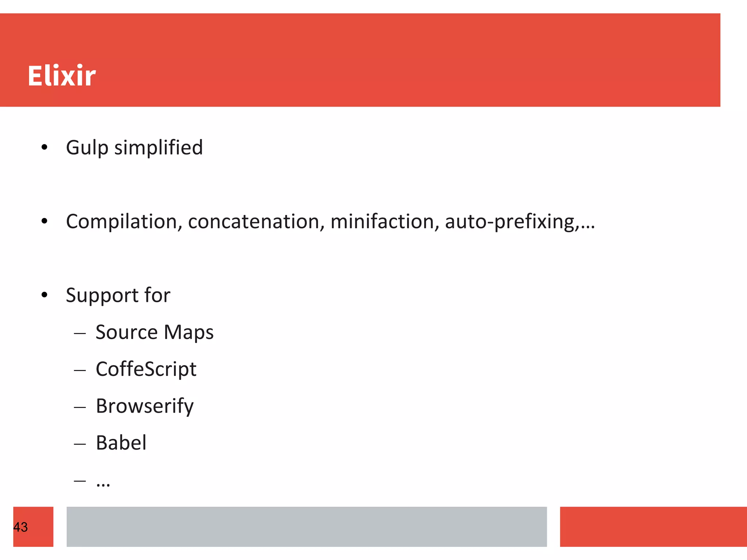
Task: Click the bullet beside 'Gulp simplified'
Action: (44, 147)
